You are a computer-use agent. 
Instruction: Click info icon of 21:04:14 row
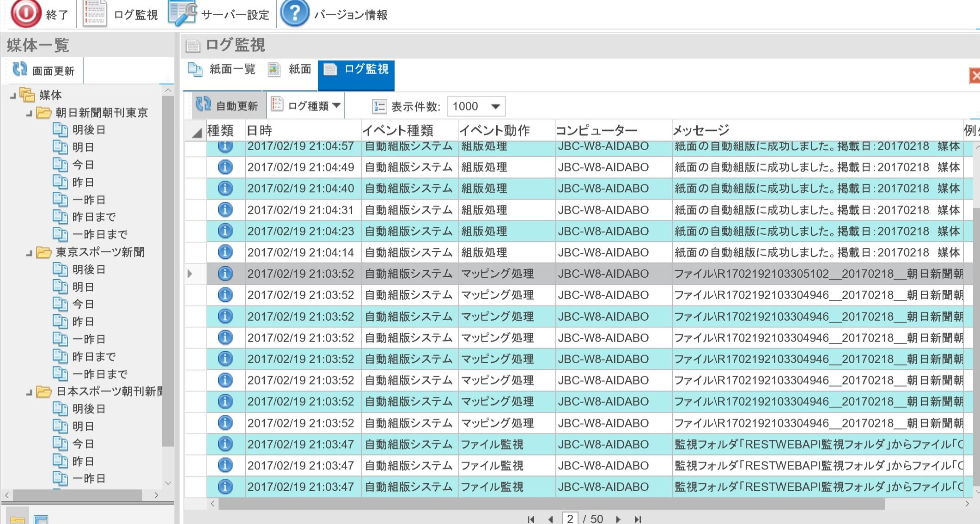coord(225,252)
